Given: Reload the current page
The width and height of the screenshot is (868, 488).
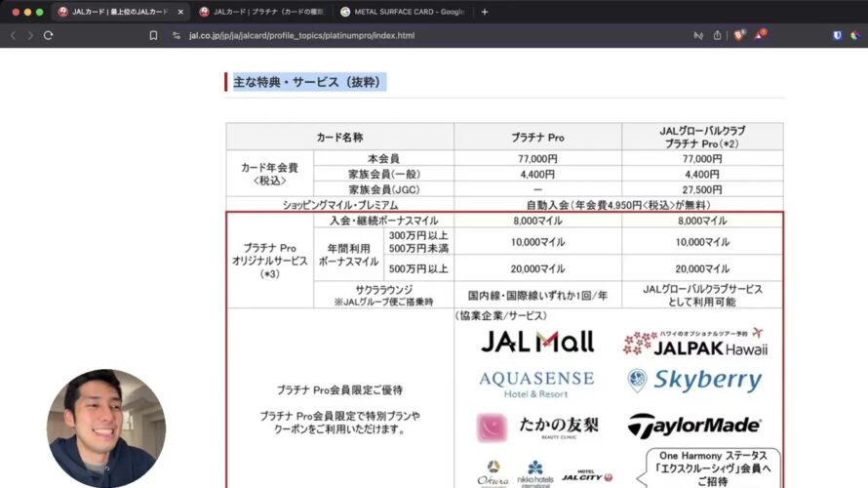Looking at the screenshot, I should click(x=49, y=35).
